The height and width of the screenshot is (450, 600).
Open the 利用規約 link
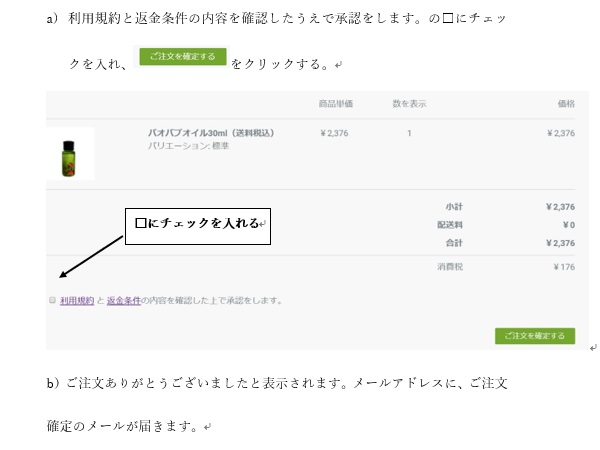[77, 300]
